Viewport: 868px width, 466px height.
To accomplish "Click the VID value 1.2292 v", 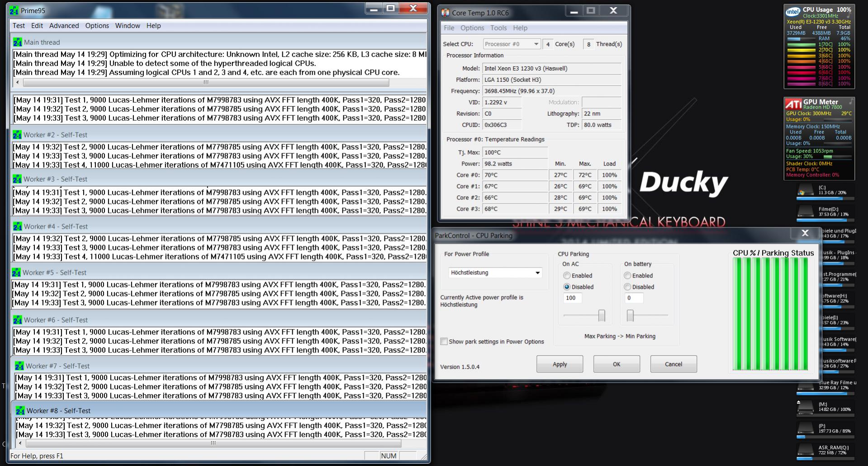I will [x=502, y=103].
